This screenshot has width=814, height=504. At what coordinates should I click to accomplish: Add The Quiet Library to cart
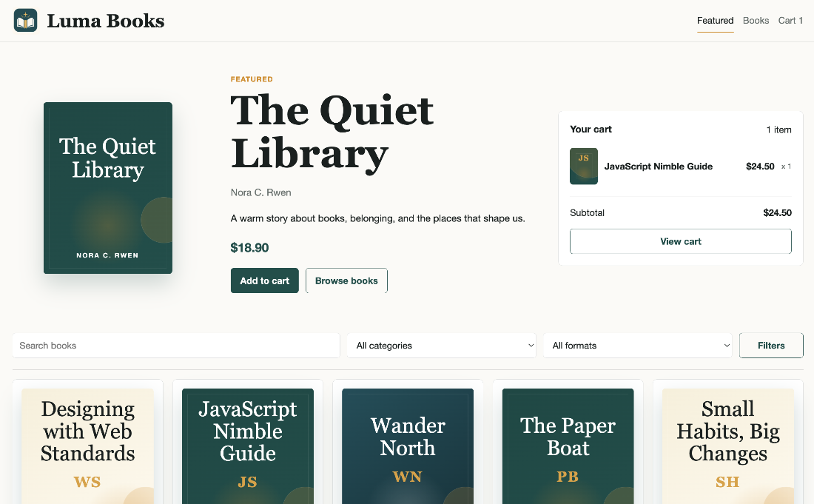pyautogui.click(x=265, y=280)
